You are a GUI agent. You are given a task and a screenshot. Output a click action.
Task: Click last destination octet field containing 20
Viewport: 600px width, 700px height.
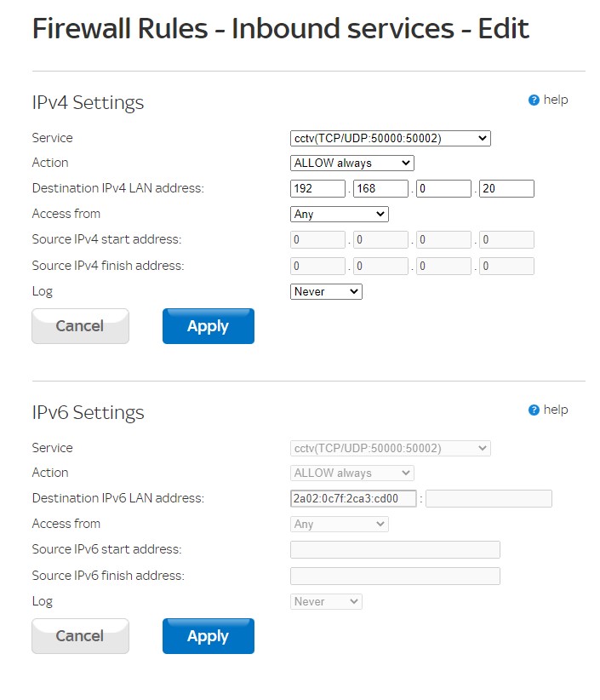pos(506,189)
